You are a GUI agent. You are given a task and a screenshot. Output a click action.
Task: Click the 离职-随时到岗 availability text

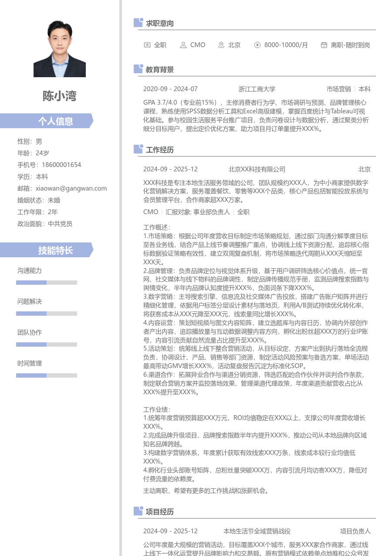pyautogui.click(x=351, y=45)
